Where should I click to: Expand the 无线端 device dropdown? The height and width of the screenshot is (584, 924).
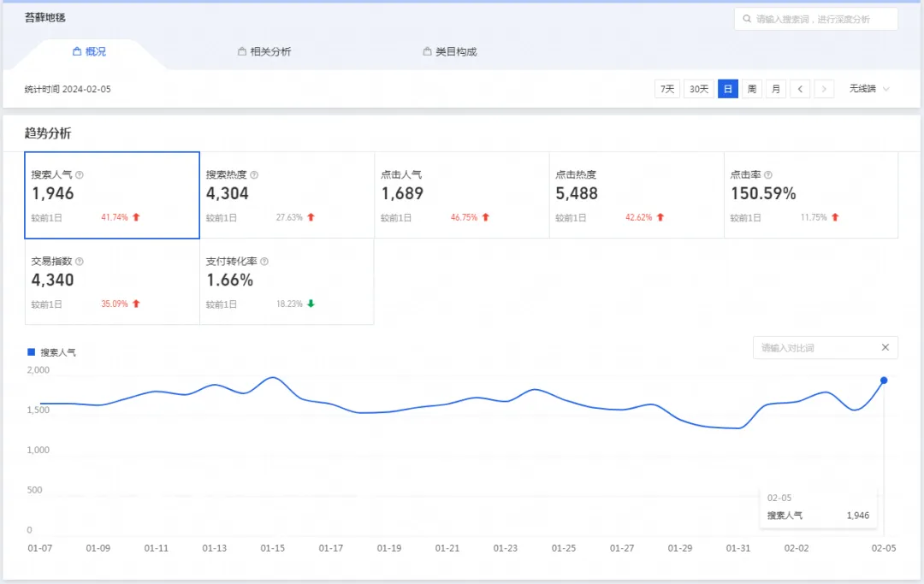pyautogui.click(x=869, y=89)
